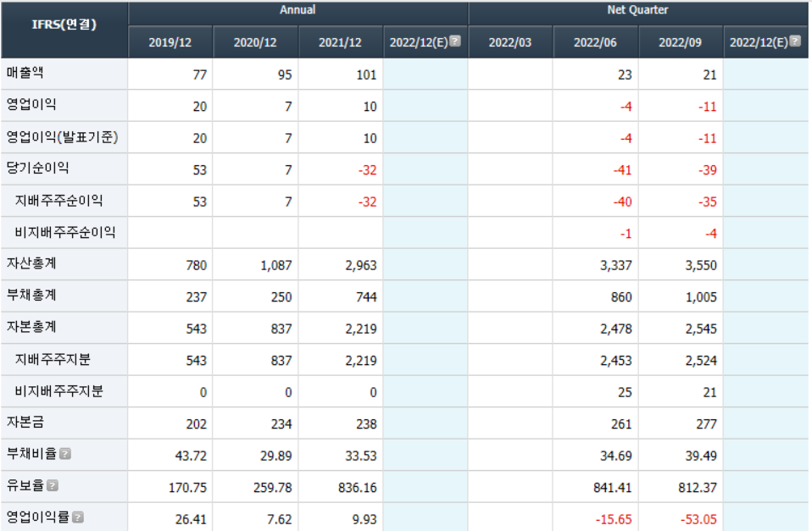
Task: Click help icon next to Net Quarter 2022/12(E)
Action: click(x=795, y=41)
